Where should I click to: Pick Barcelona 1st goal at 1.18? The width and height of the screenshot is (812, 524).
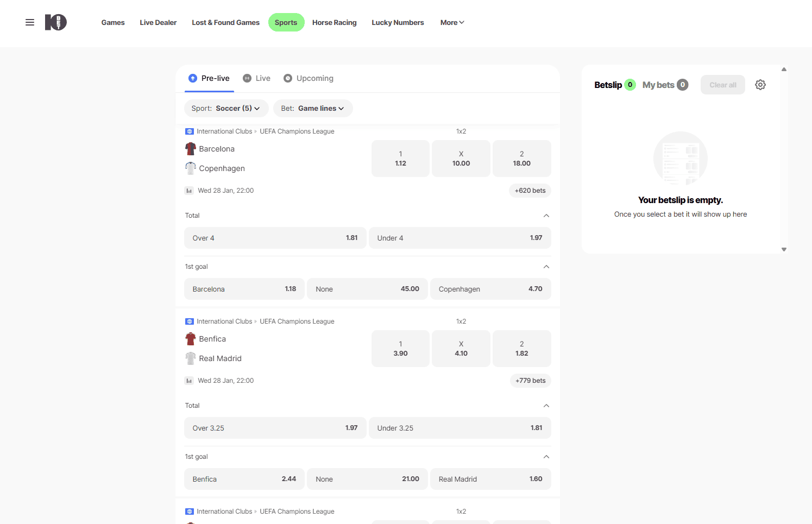point(244,289)
